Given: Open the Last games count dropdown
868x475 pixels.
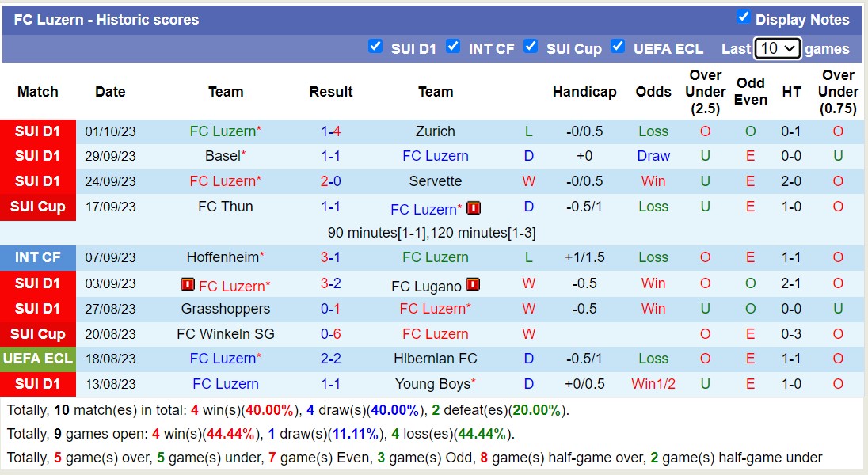Looking at the screenshot, I should click(777, 48).
